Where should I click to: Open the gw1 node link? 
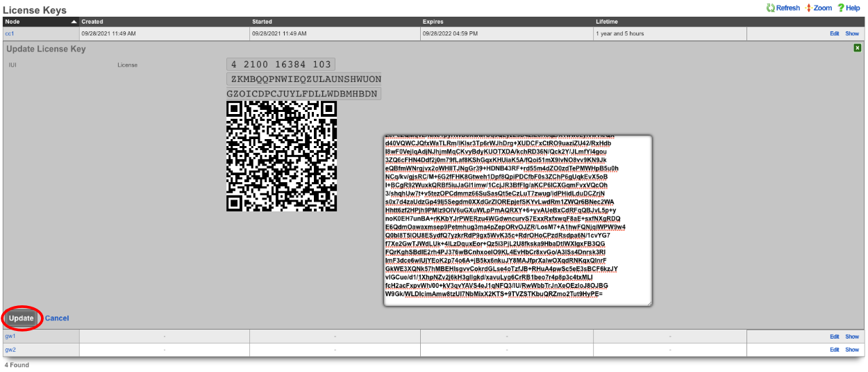pyautogui.click(x=10, y=336)
